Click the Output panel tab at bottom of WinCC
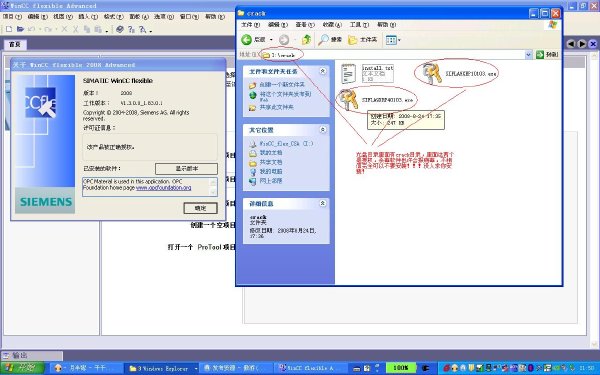 (x=32, y=355)
